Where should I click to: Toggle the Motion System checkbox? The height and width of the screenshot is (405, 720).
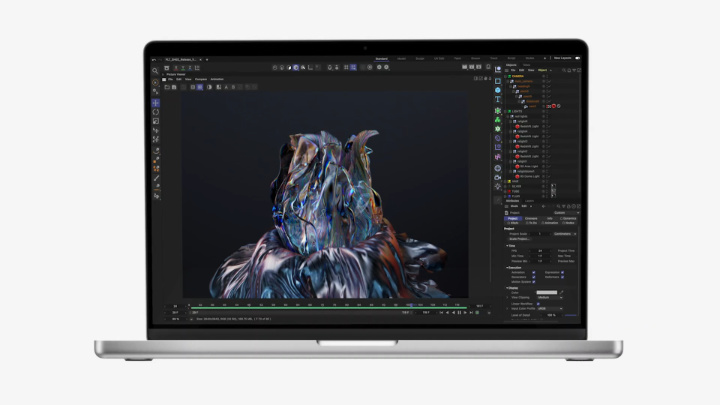(x=534, y=281)
